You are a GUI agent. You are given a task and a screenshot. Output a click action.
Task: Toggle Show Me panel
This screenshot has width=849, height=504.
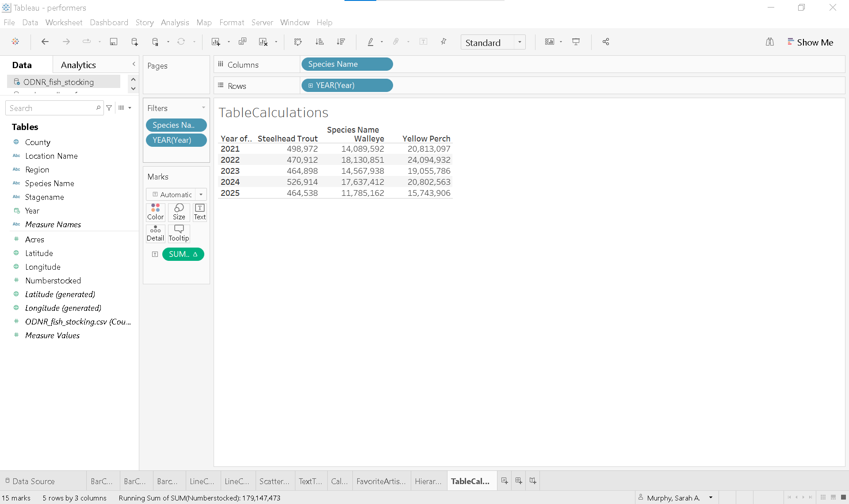(x=810, y=42)
